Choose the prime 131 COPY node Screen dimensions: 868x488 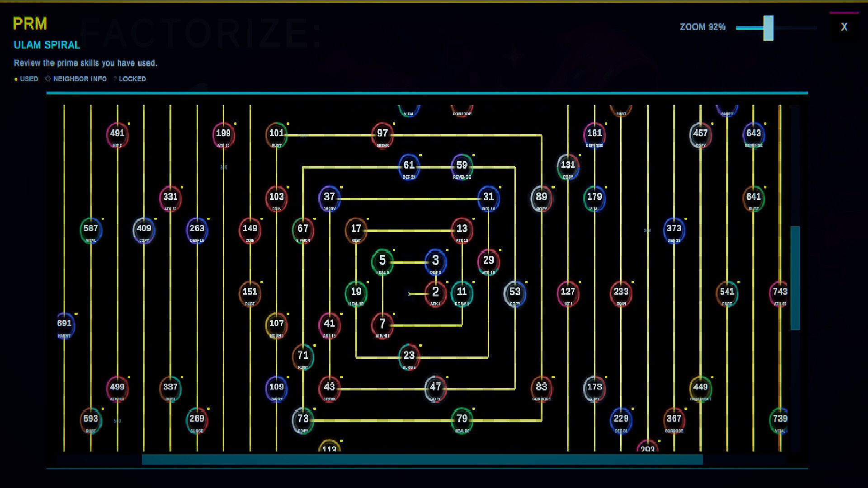(x=568, y=166)
